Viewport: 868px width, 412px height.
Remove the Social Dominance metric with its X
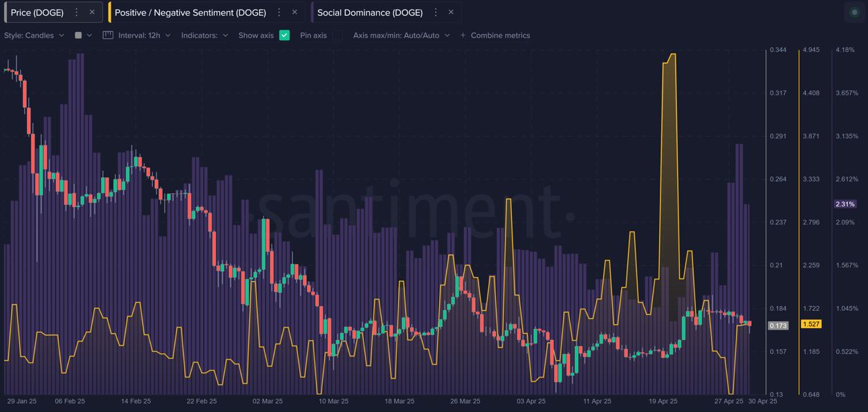pyautogui.click(x=450, y=12)
